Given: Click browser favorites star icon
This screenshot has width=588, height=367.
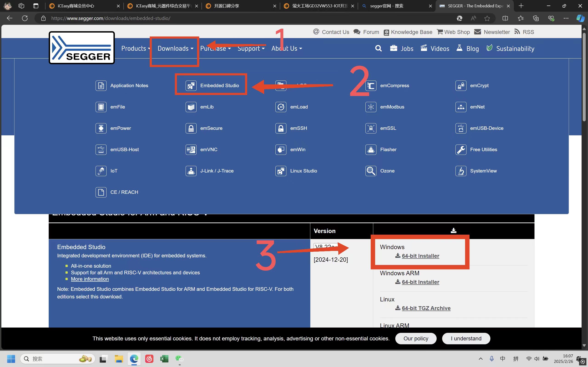Looking at the screenshot, I should (487, 18).
